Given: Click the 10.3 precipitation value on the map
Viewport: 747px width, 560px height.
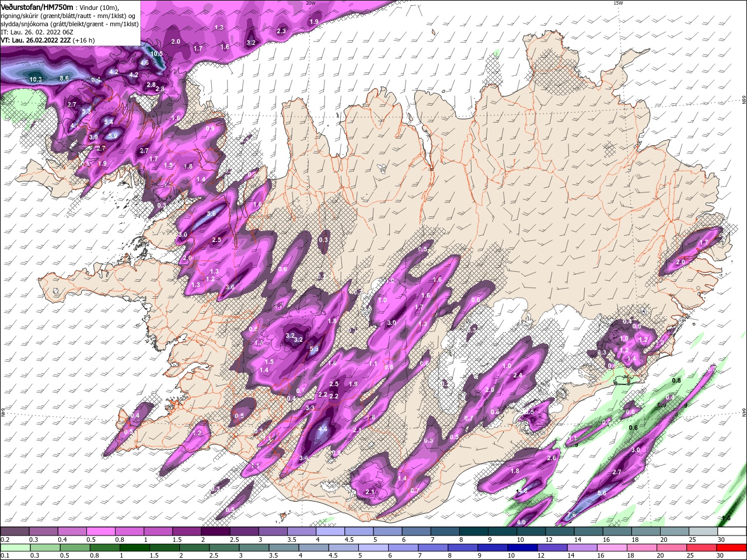Looking at the screenshot, I should (36, 79).
